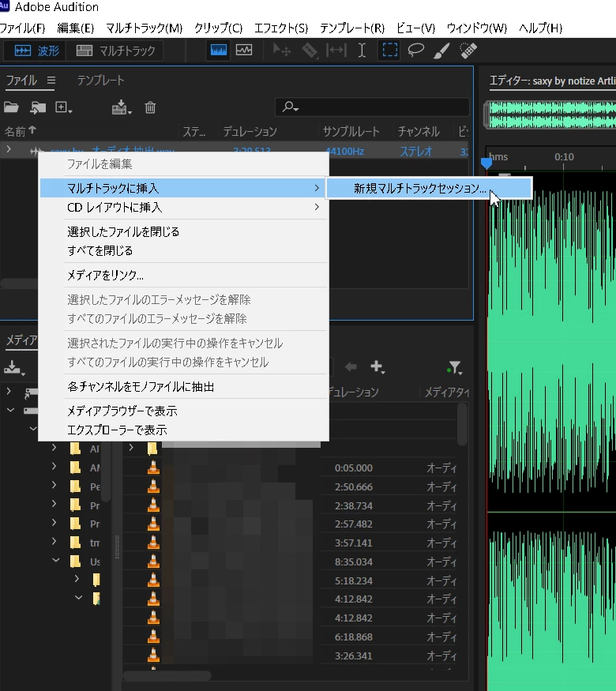This screenshot has width=616, height=691.
Task: Expand the saxy file row chevron
Action: coord(9,149)
